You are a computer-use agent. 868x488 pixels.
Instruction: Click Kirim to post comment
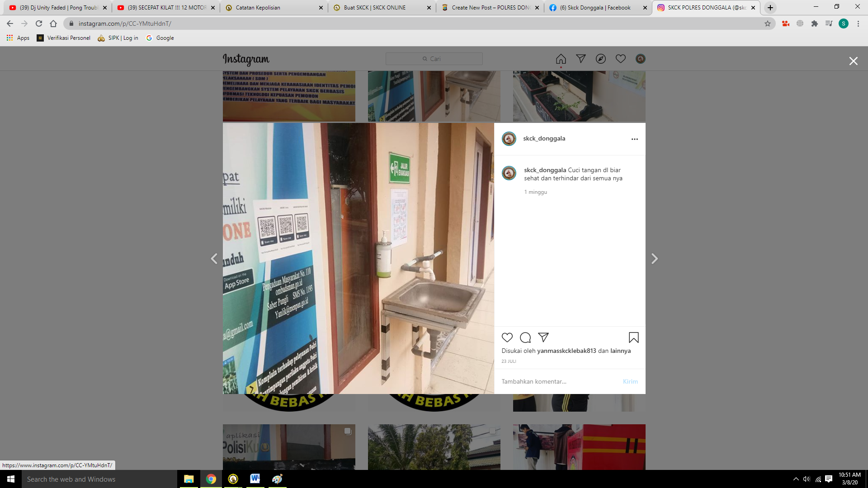[630, 381]
